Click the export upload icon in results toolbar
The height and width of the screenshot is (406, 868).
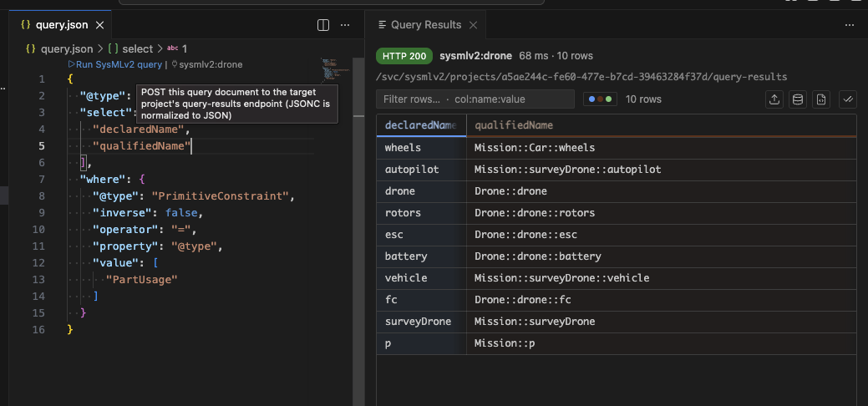click(774, 99)
